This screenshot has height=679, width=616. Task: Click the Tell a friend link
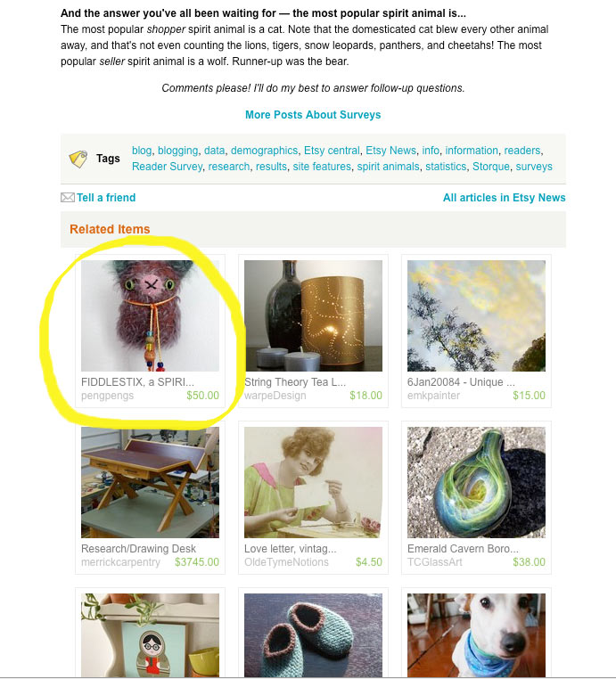click(106, 198)
